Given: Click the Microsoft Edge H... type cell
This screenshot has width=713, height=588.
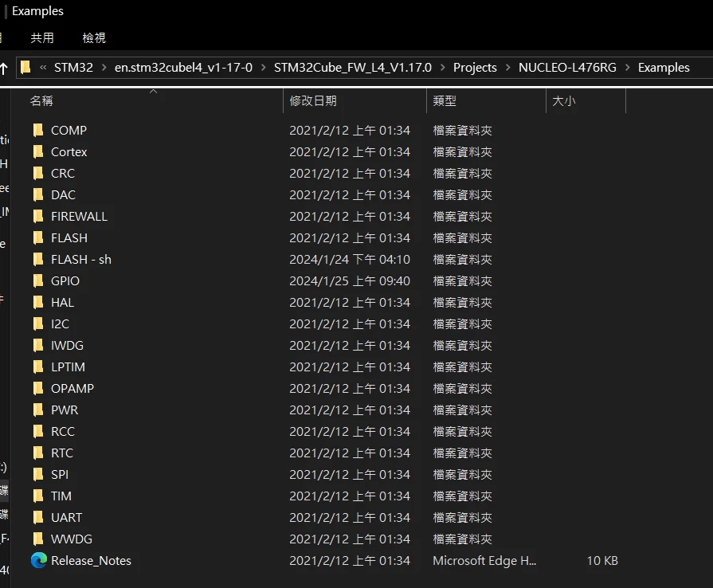Looking at the screenshot, I should tap(484, 561).
